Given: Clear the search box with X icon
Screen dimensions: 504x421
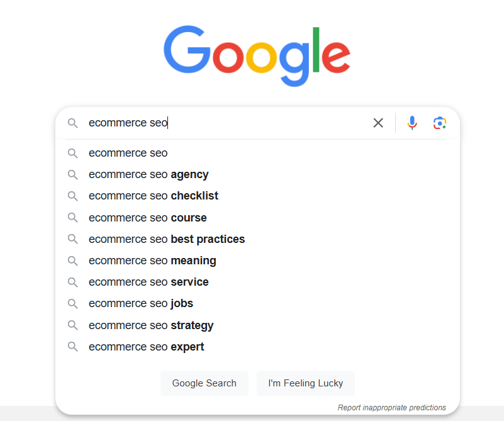Looking at the screenshot, I should (378, 123).
